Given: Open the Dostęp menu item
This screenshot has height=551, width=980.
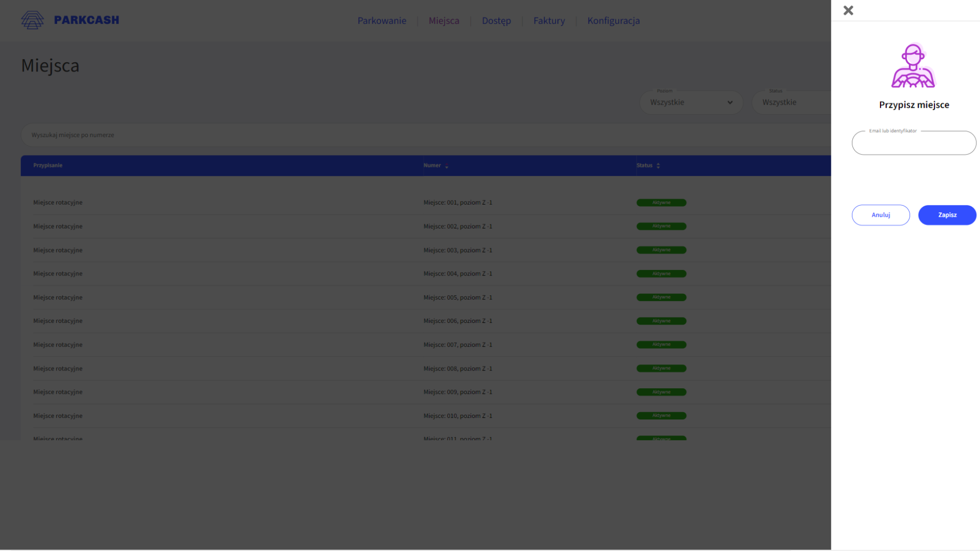Looking at the screenshot, I should 496,21.
